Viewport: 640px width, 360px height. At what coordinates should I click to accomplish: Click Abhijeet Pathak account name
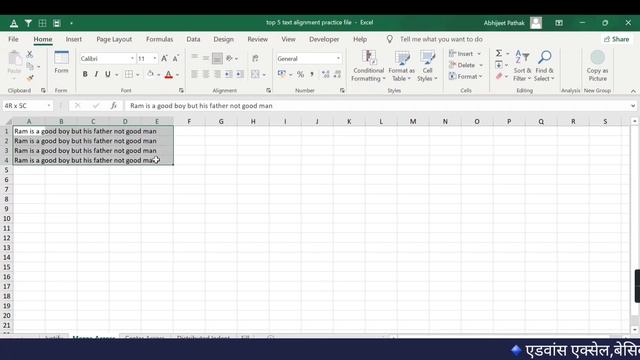coord(504,23)
